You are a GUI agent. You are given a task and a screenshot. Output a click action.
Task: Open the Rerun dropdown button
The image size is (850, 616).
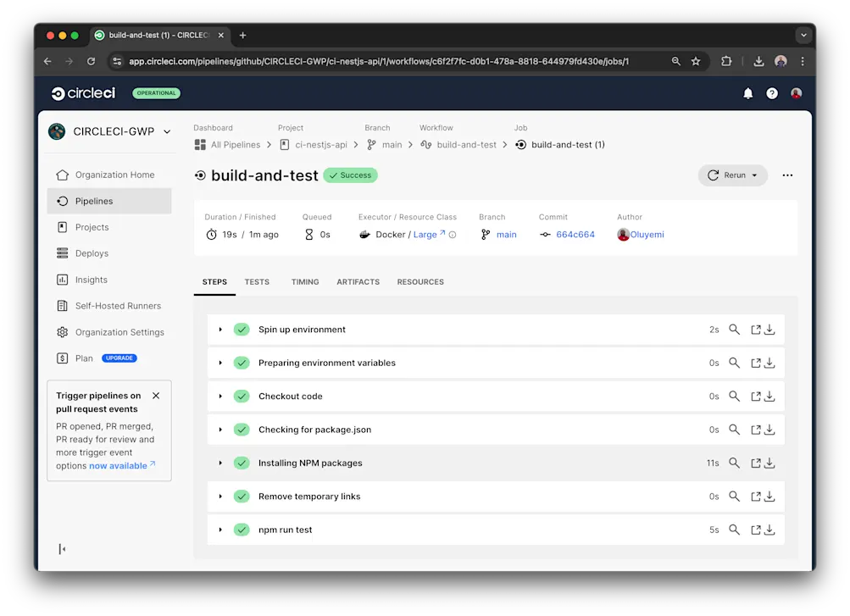[732, 175]
